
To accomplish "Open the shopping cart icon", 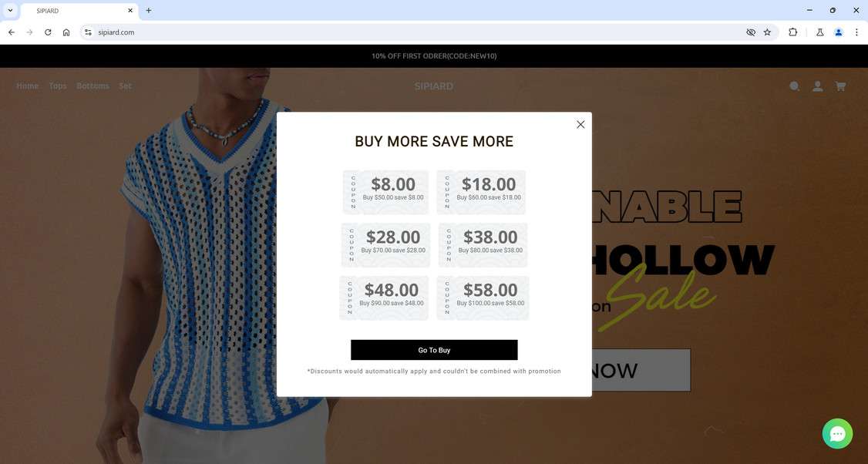I will coord(840,86).
